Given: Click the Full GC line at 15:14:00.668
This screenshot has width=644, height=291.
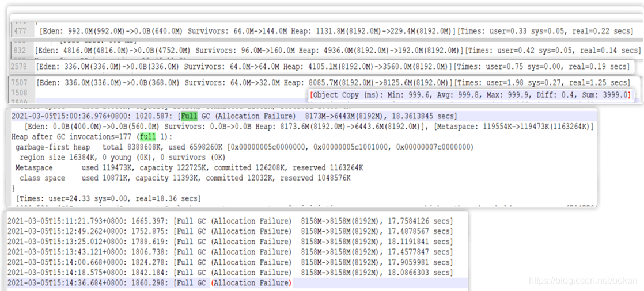Looking at the screenshot, I should 230,262.
